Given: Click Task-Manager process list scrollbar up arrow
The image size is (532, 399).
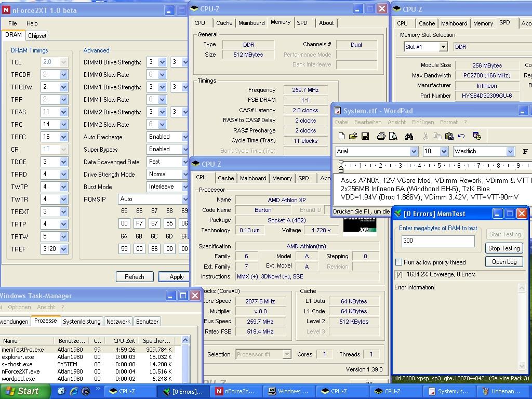Looking at the screenshot, I should (x=185, y=340).
